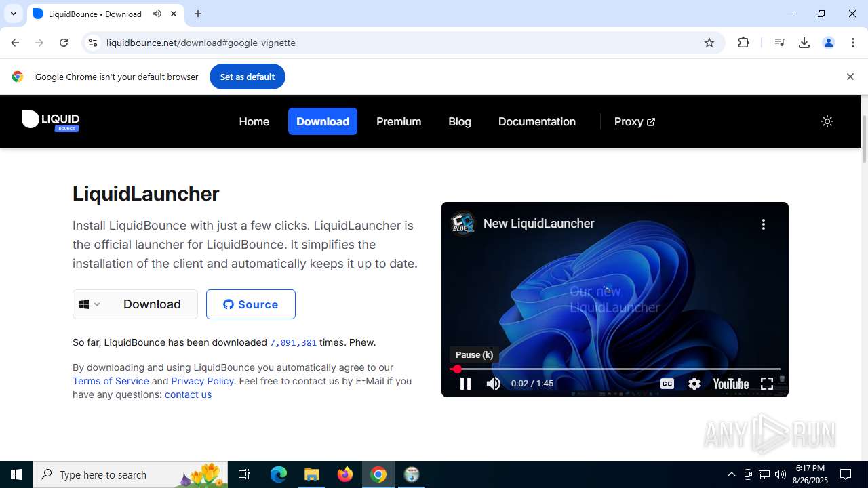Open Task View on the taskbar
The width and height of the screenshot is (868, 488).
pos(244,474)
